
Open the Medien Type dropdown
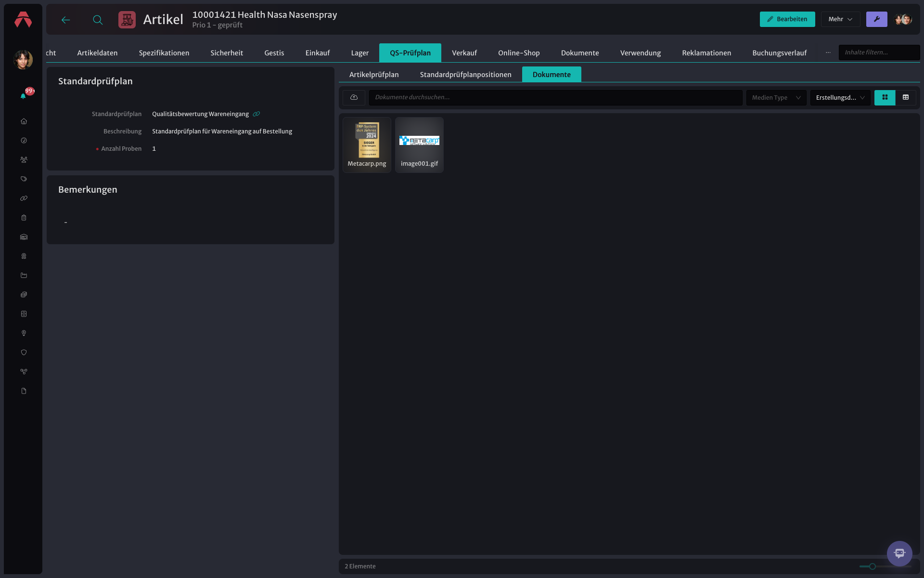776,98
